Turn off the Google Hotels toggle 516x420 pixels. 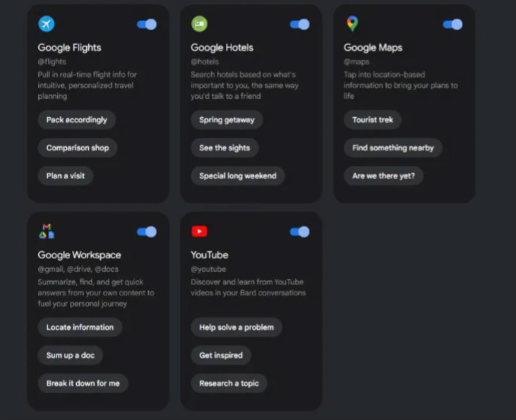click(300, 25)
